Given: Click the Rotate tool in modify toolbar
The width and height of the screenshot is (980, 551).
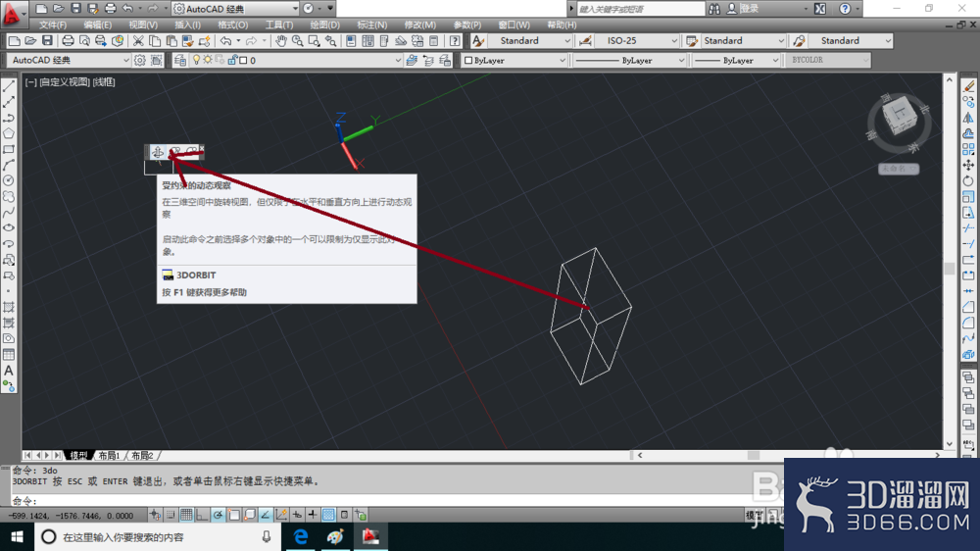Looking at the screenshot, I should click(968, 180).
